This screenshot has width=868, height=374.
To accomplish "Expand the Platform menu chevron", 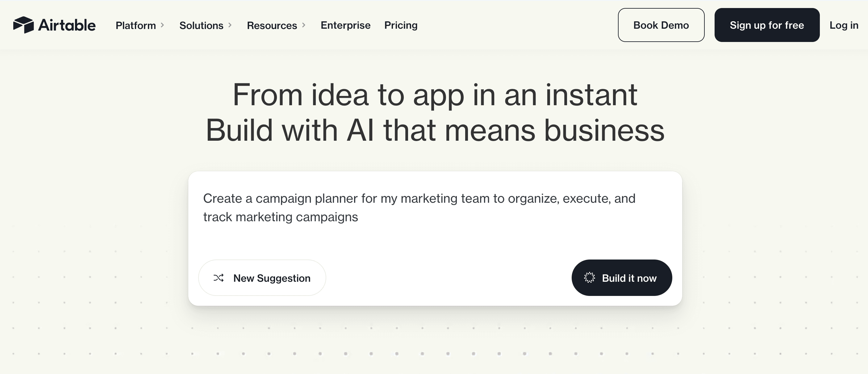I will coord(162,25).
